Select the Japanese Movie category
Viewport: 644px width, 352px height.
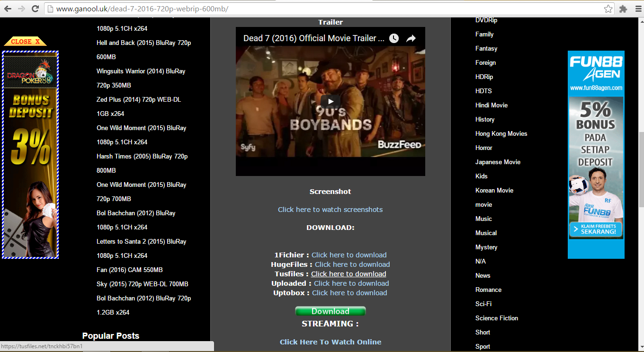coord(498,162)
